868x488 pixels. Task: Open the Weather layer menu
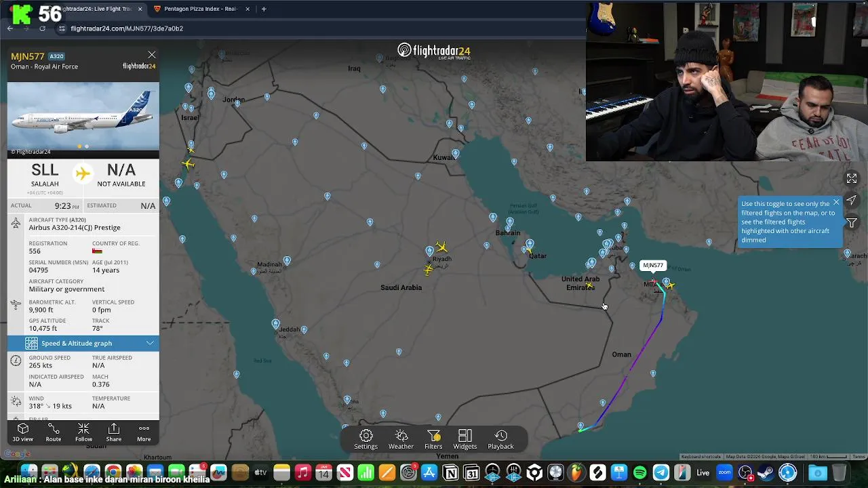[x=401, y=439]
